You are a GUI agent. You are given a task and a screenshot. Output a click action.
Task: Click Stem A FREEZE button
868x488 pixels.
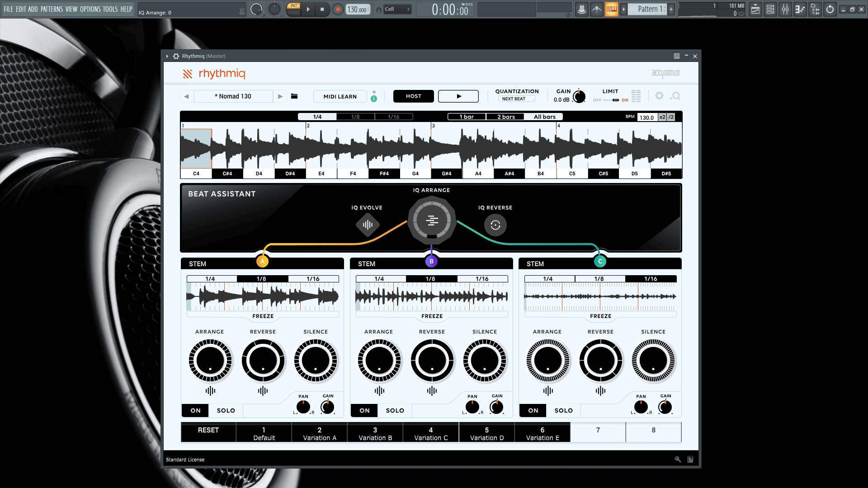pos(263,316)
